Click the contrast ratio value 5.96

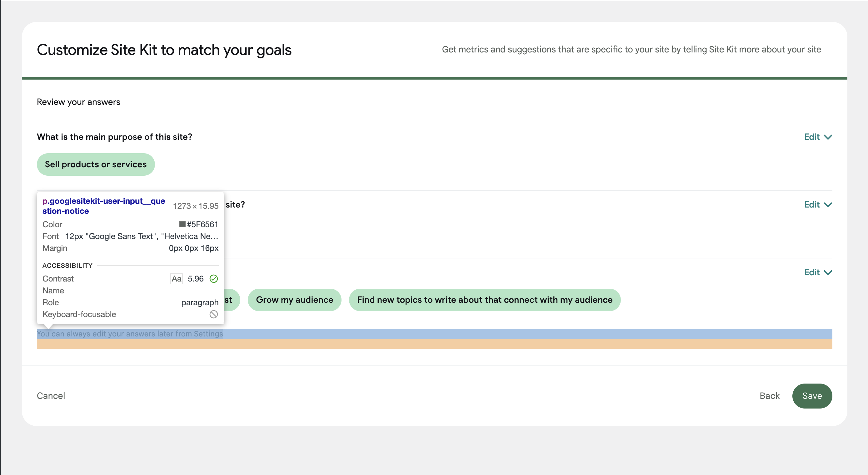(195, 279)
